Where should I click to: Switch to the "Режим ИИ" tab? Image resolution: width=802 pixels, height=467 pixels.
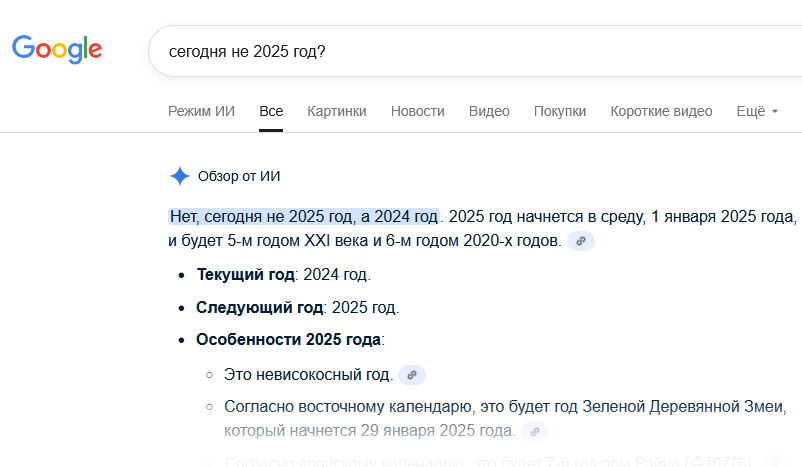[x=201, y=111]
